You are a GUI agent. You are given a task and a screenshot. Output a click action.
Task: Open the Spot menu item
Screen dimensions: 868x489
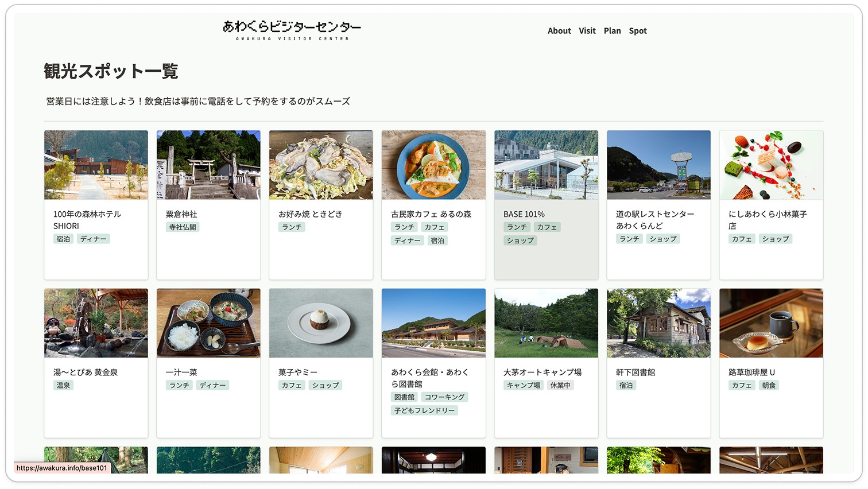(x=638, y=31)
